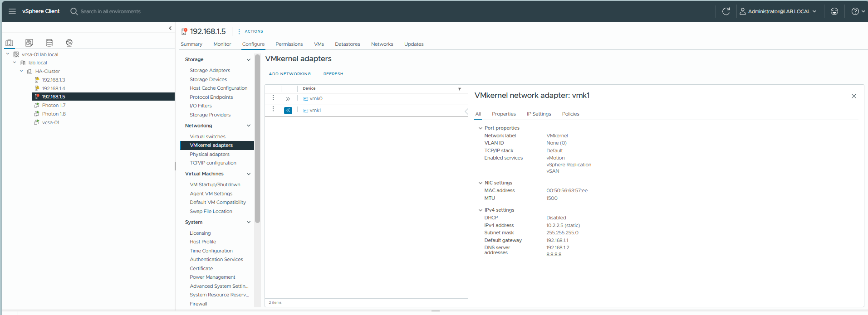Open the smiley feedback icon
The image size is (868, 315).
click(834, 11)
